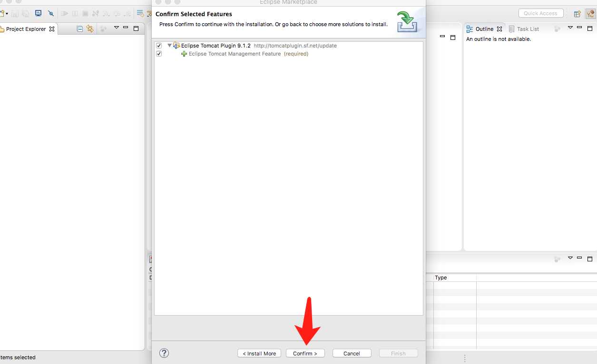The image size is (597, 364).
Task: Open the Outline view menu triangle
Action: (570, 28)
